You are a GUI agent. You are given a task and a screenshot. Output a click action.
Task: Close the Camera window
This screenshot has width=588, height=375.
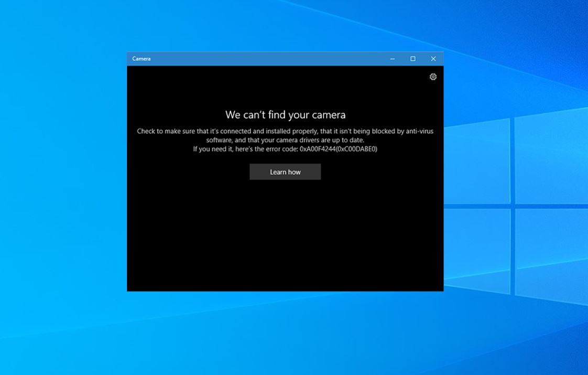[x=433, y=59]
